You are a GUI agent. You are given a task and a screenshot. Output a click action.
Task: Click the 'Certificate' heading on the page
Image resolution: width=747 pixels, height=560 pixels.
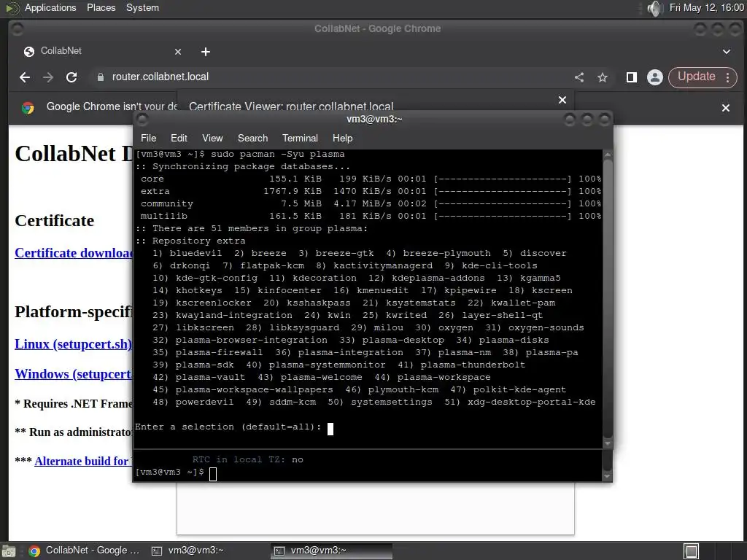54,220
